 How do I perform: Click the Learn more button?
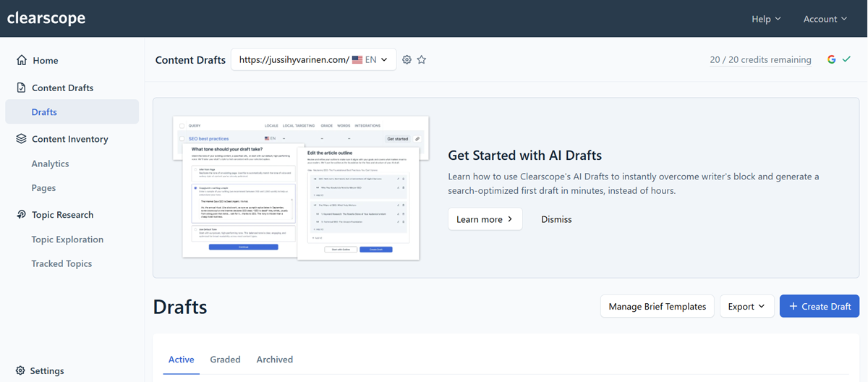(485, 219)
